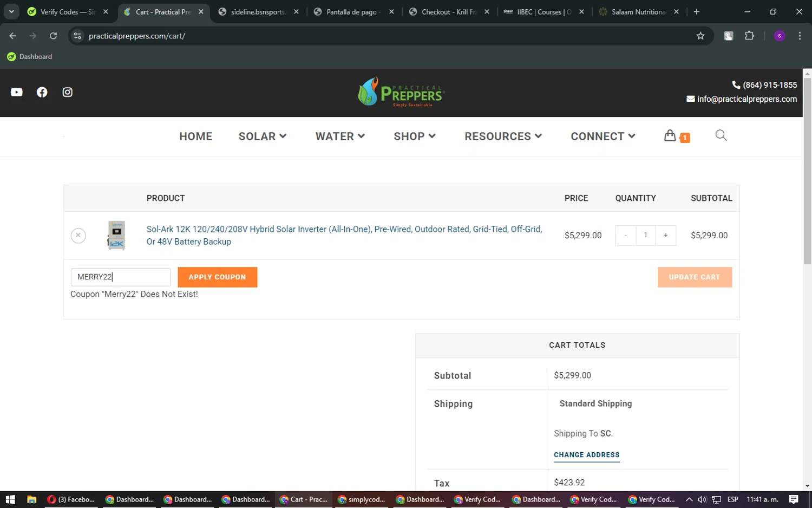Open the shopping cart bag icon
The height and width of the screenshot is (508, 812).
[670, 135]
